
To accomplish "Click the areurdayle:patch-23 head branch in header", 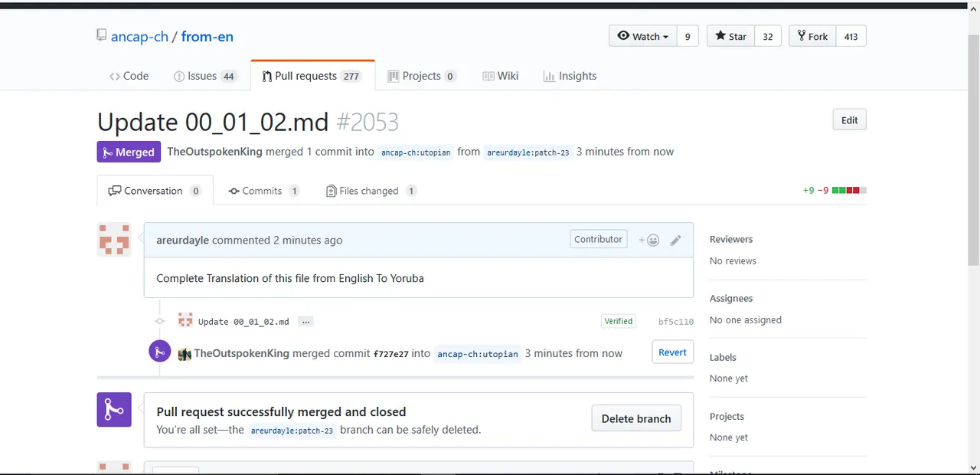I will 528,152.
